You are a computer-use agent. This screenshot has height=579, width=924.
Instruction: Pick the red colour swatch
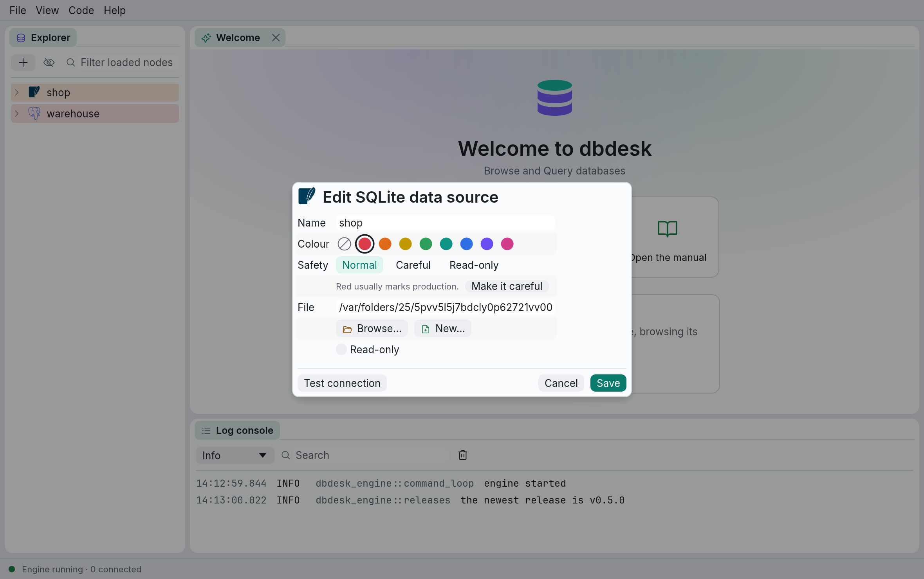(365, 244)
